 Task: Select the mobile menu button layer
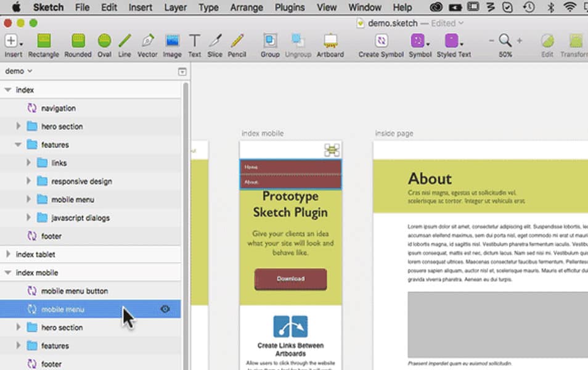(x=74, y=291)
